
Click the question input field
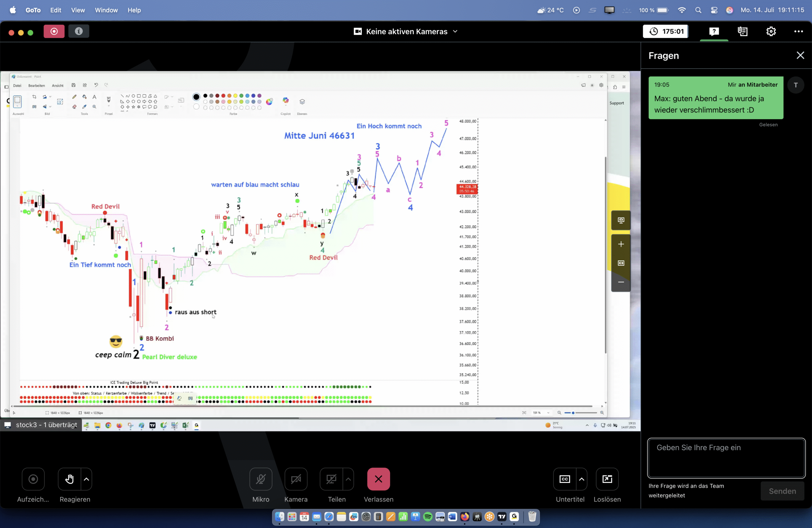[x=726, y=458]
